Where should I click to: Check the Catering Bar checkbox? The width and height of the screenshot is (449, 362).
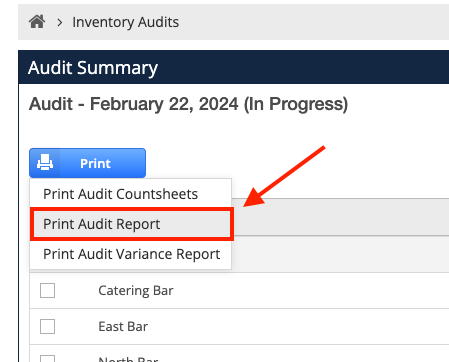coord(47,290)
